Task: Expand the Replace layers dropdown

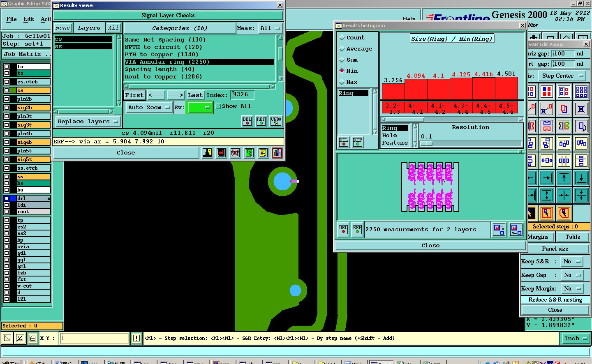Action: point(88,122)
